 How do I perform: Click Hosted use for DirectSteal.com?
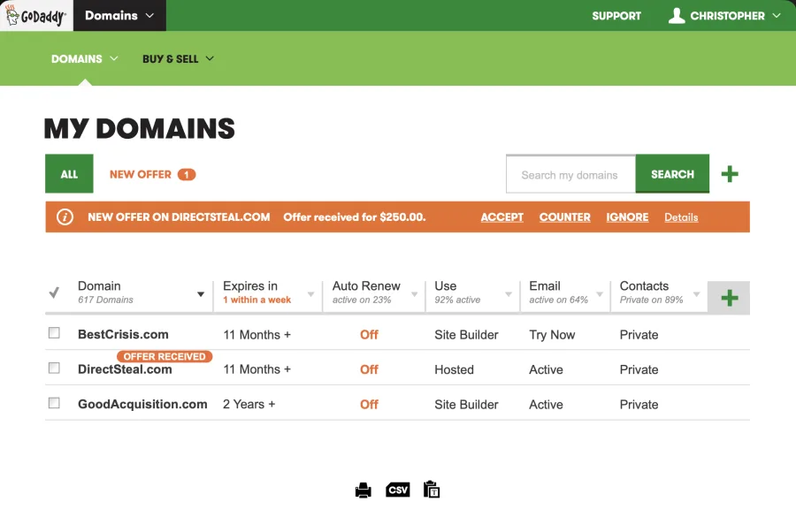(x=454, y=369)
